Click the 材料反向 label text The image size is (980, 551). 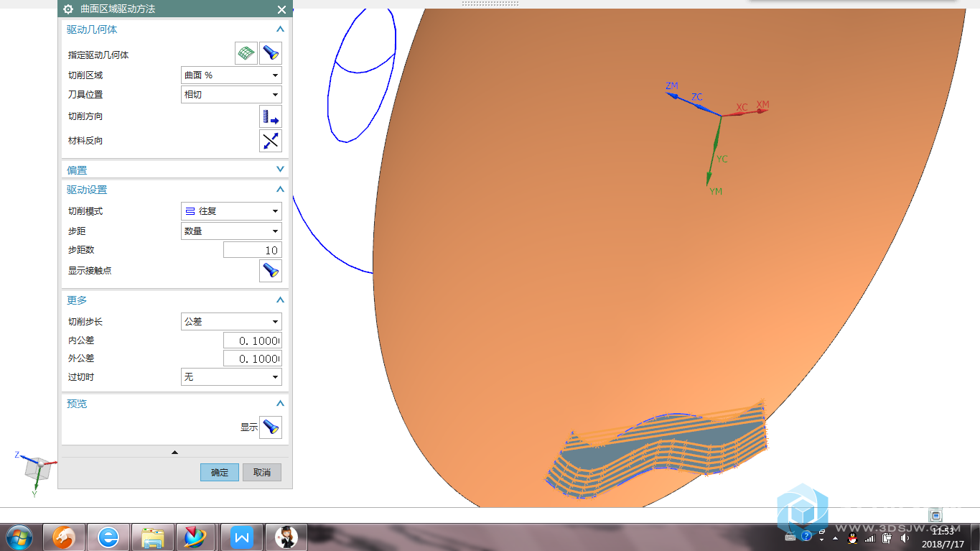pos(85,141)
